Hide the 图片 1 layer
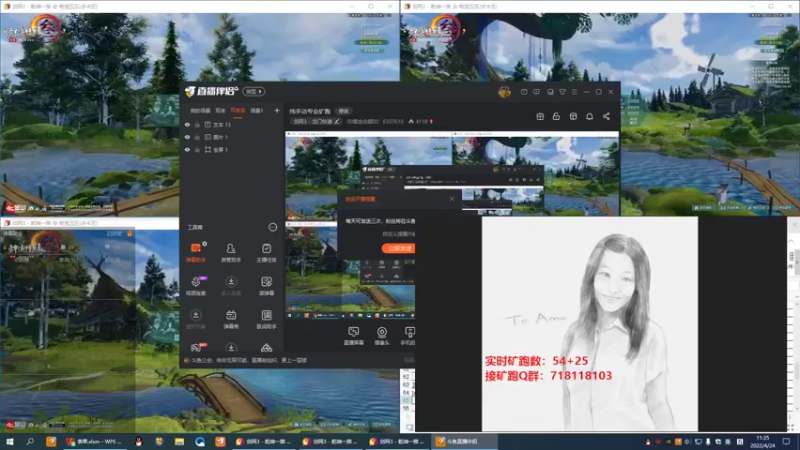The image size is (800, 450). (x=187, y=137)
